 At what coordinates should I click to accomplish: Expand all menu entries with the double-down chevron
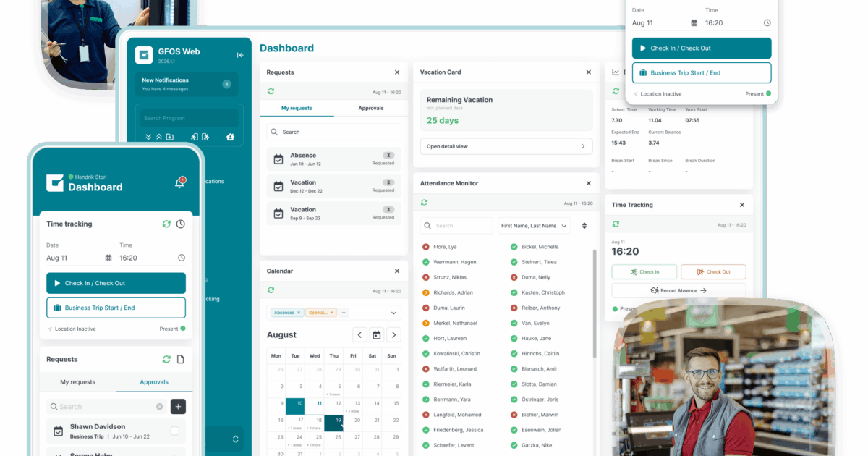tap(148, 137)
